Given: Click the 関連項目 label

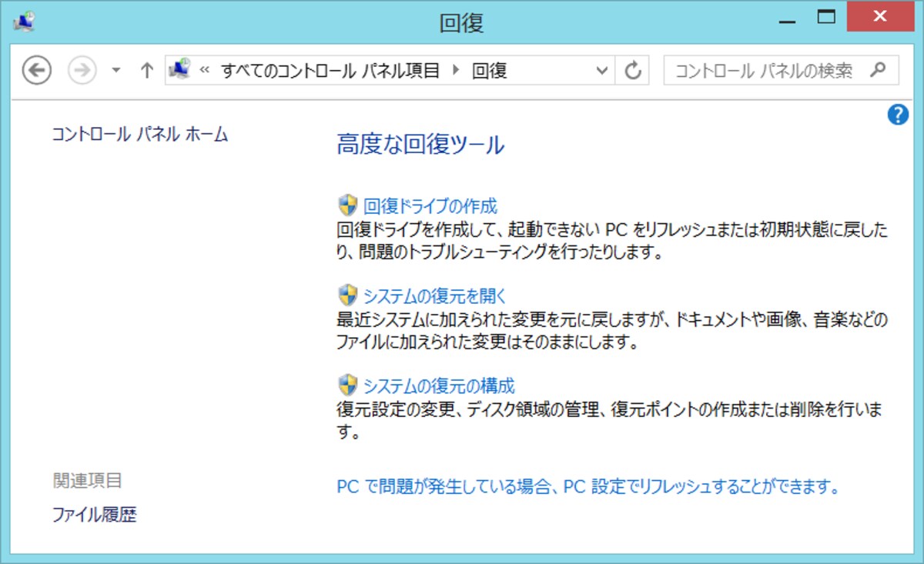Looking at the screenshot, I should point(87,481).
